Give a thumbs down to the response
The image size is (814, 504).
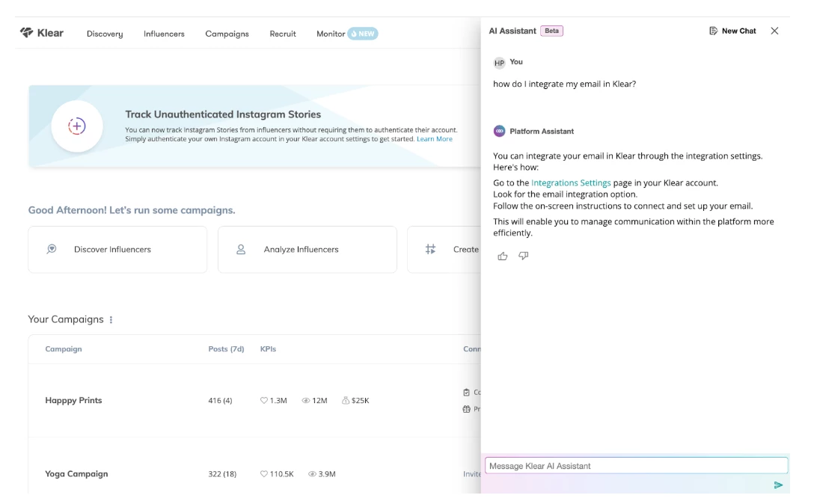point(523,256)
